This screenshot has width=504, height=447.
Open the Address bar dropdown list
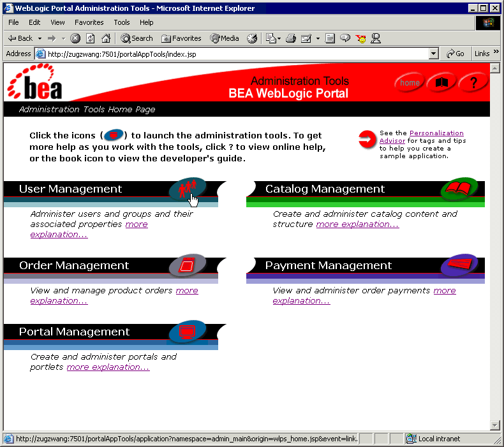point(434,54)
